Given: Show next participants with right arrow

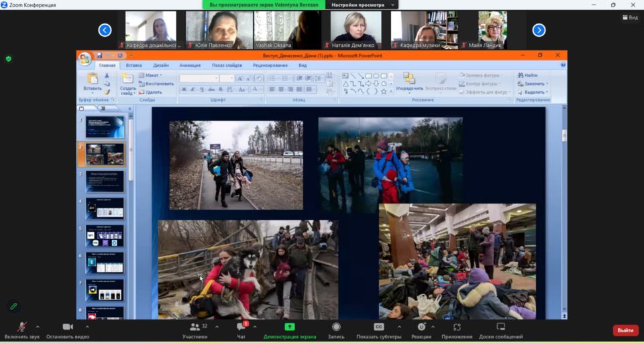Looking at the screenshot, I should click(x=539, y=30).
